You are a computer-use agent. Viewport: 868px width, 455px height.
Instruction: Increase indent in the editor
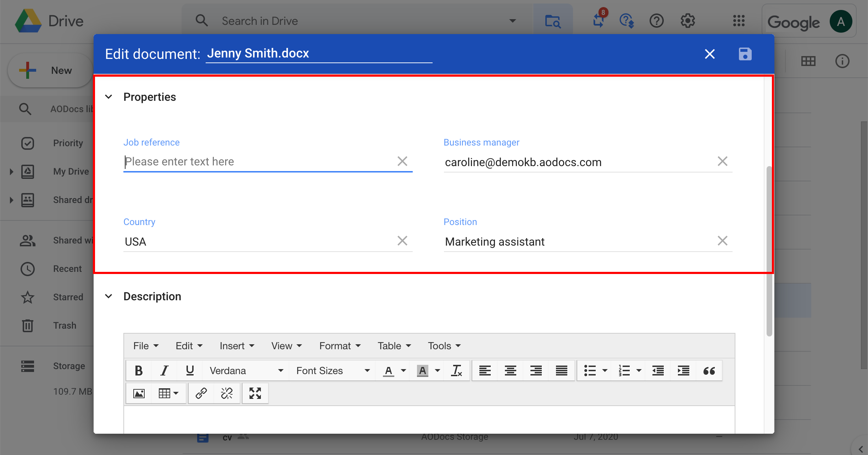[x=683, y=371]
